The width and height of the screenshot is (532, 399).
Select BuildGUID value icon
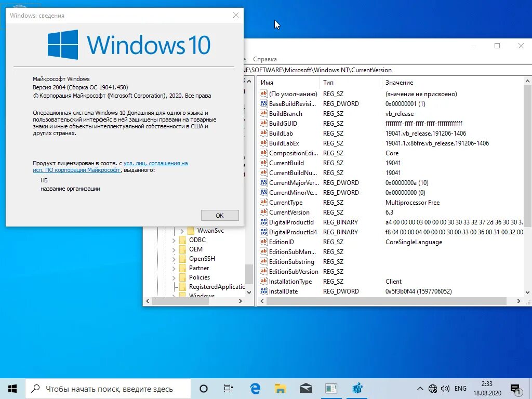263,123
